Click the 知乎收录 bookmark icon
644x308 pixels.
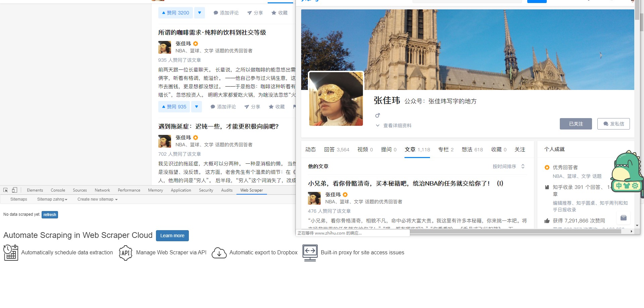coord(547,187)
